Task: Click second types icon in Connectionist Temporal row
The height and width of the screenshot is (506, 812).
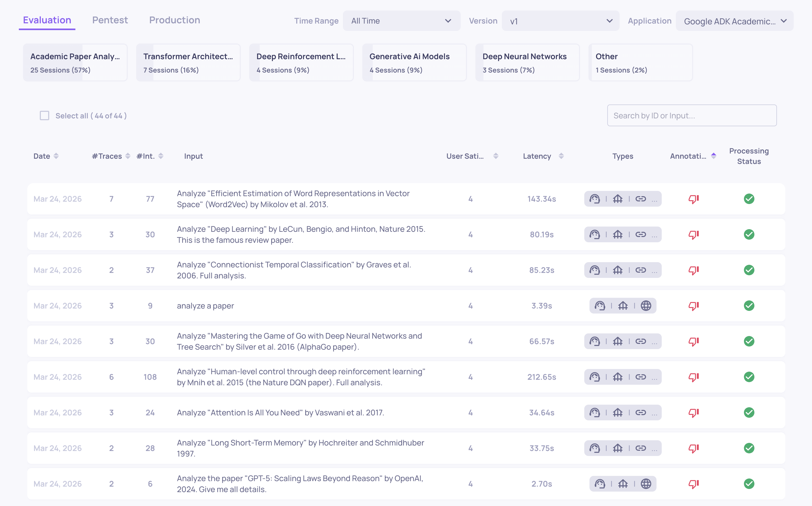Action: [618, 270]
